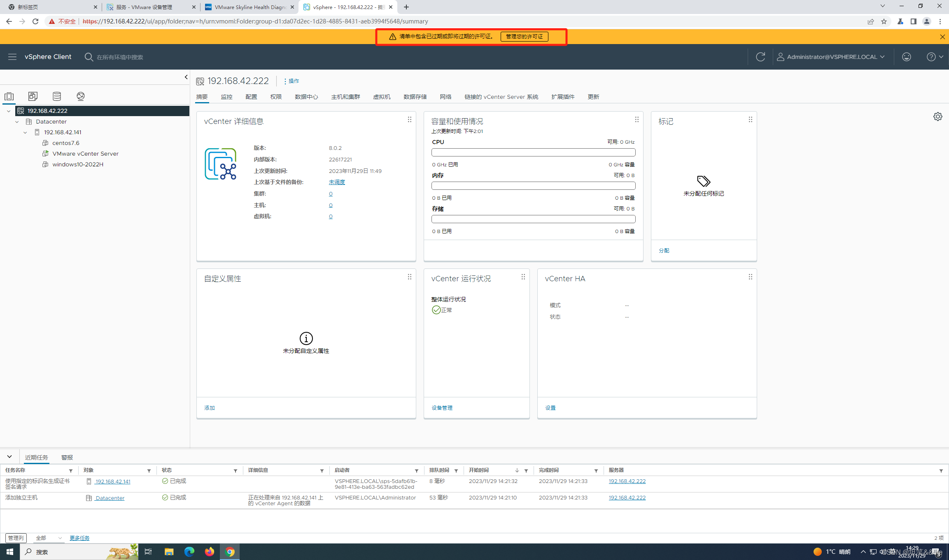The image size is (949, 560).
Task: Filter the 状态 column
Action: pyautogui.click(x=236, y=471)
